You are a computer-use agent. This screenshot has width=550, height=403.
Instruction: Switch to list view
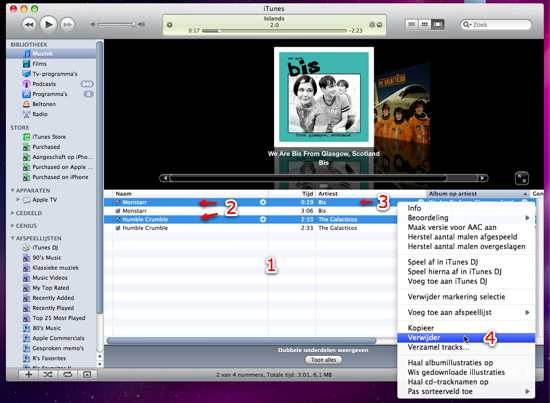[412, 25]
